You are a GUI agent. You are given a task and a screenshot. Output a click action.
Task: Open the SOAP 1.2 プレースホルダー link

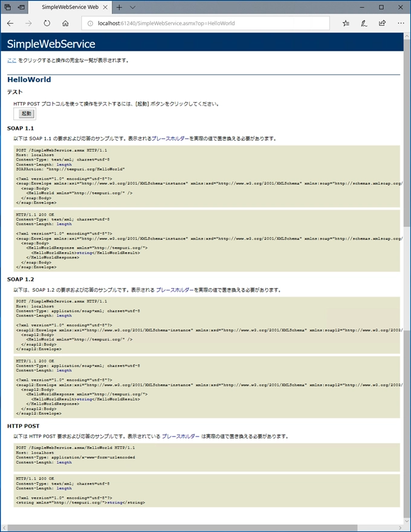coord(175,290)
